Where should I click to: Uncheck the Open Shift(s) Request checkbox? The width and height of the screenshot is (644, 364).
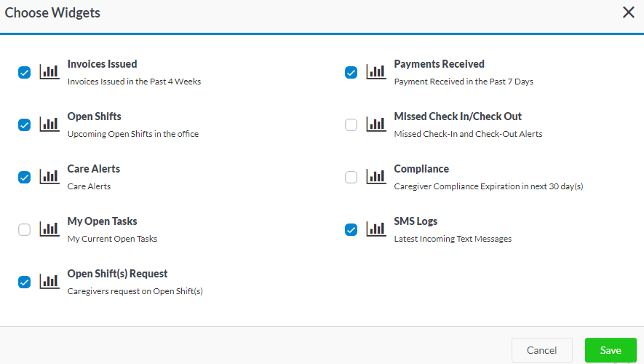coord(25,282)
